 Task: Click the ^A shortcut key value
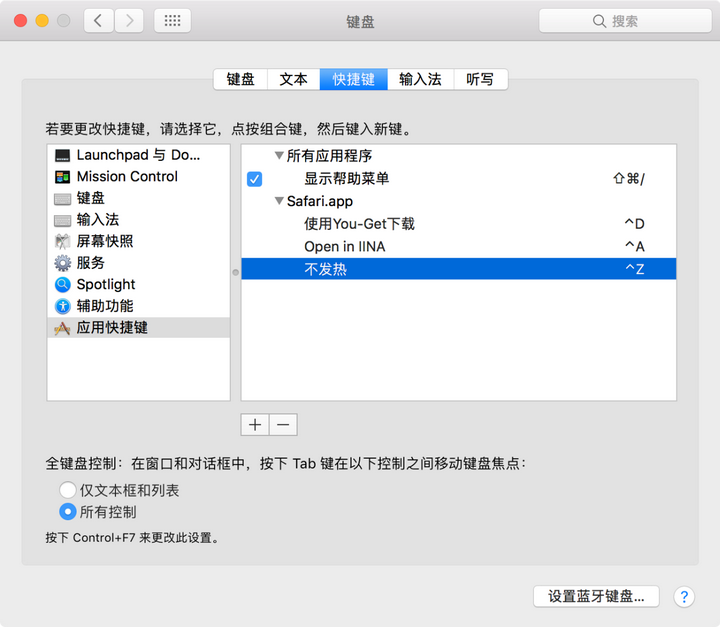click(x=635, y=246)
